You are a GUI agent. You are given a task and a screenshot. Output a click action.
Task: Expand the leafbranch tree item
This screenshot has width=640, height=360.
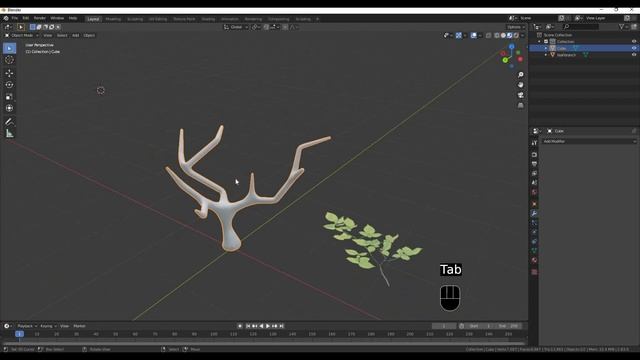[546, 55]
